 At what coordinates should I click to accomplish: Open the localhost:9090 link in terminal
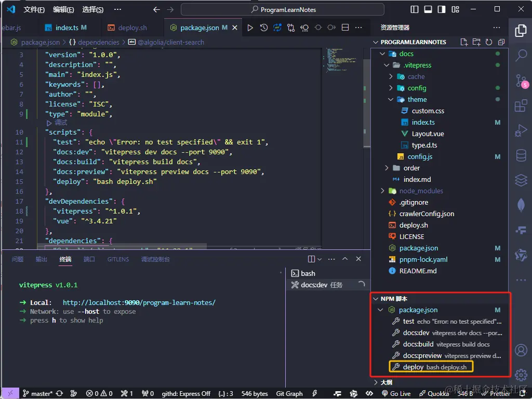[x=139, y=302]
